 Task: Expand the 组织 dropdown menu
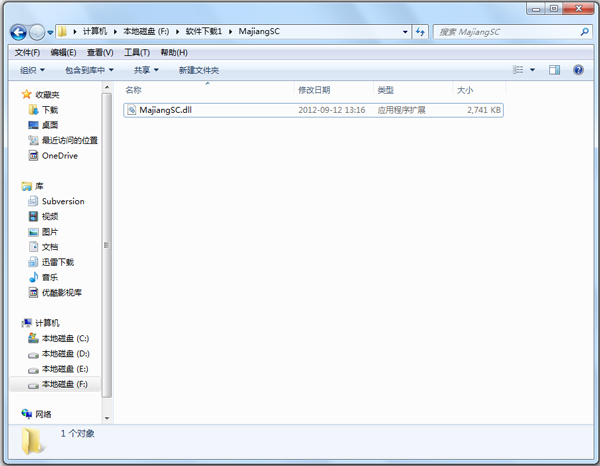coord(33,70)
